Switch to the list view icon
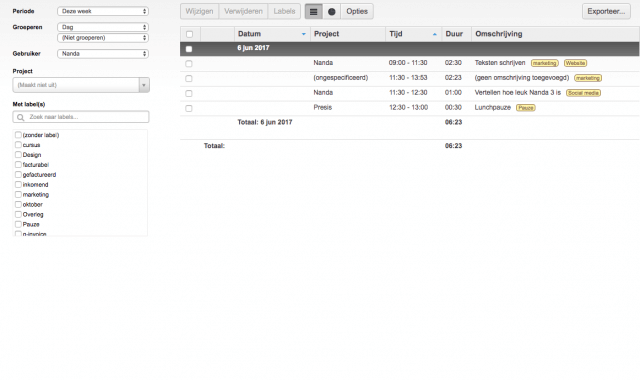640x380 pixels. click(x=313, y=11)
